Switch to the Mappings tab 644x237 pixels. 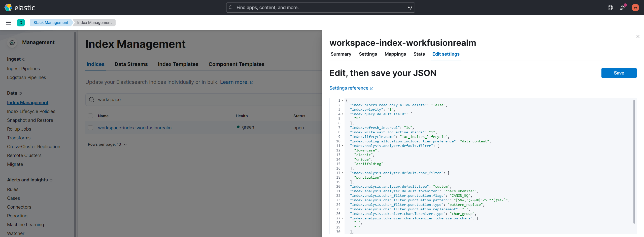395,54
